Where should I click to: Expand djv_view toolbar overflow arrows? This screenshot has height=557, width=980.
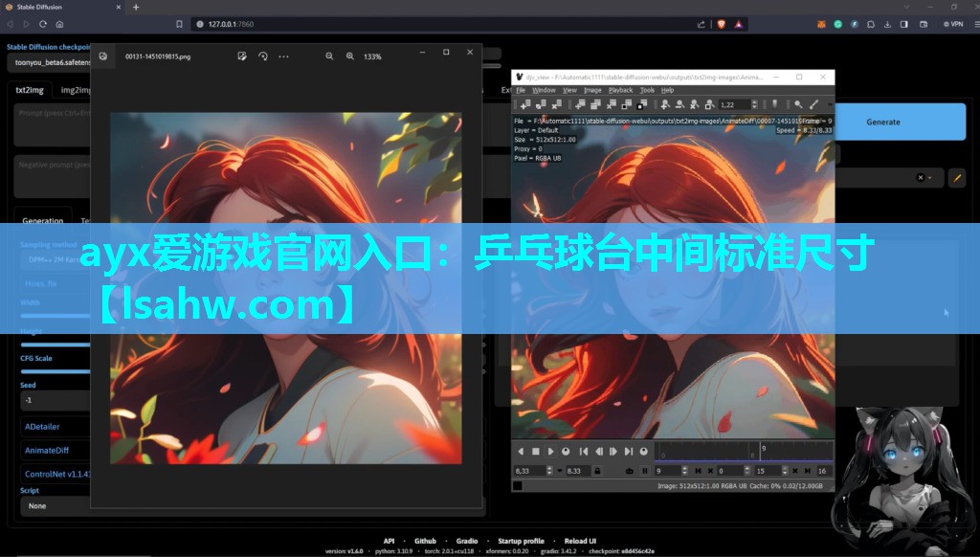[x=831, y=104]
